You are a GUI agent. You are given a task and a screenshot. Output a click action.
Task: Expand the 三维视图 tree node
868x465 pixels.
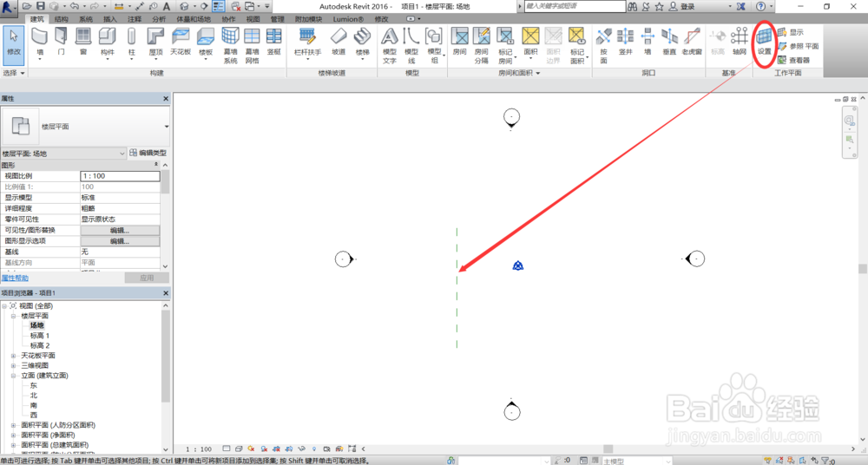(13, 366)
